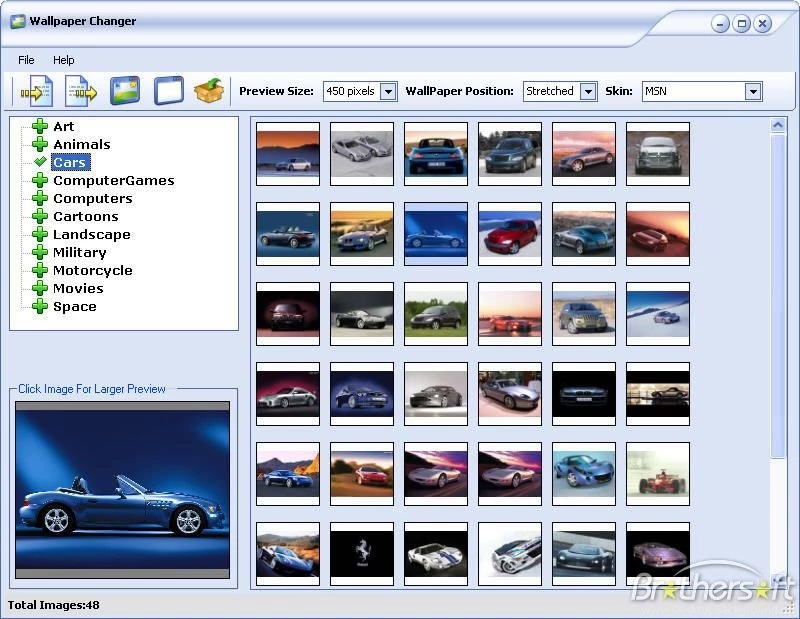
Task: Select the Landscape category
Action: pyautogui.click(x=92, y=234)
